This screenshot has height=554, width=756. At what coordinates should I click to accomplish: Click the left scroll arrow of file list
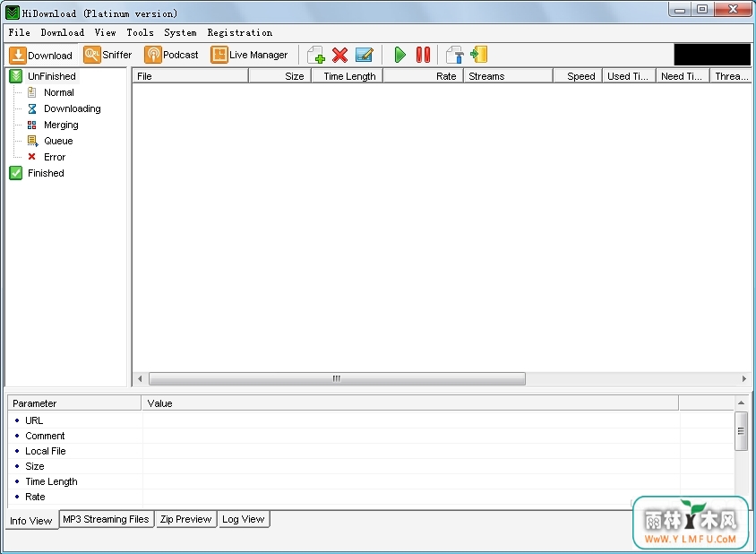(140, 379)
